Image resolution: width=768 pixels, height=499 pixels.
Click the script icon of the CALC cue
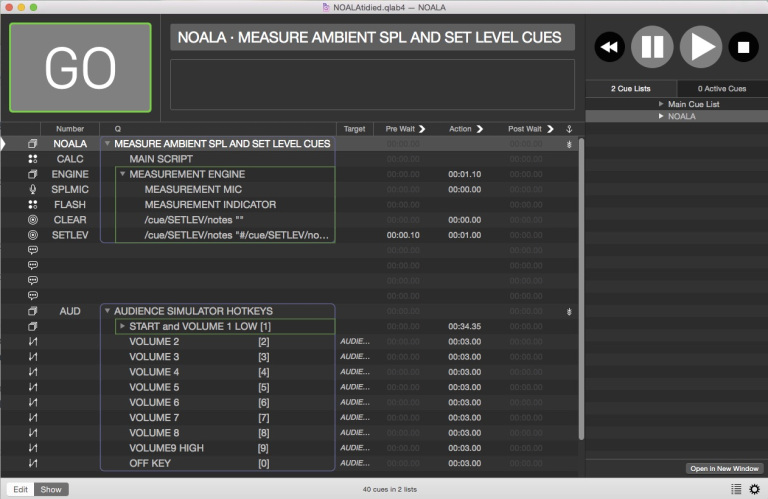tap(32, 159)
